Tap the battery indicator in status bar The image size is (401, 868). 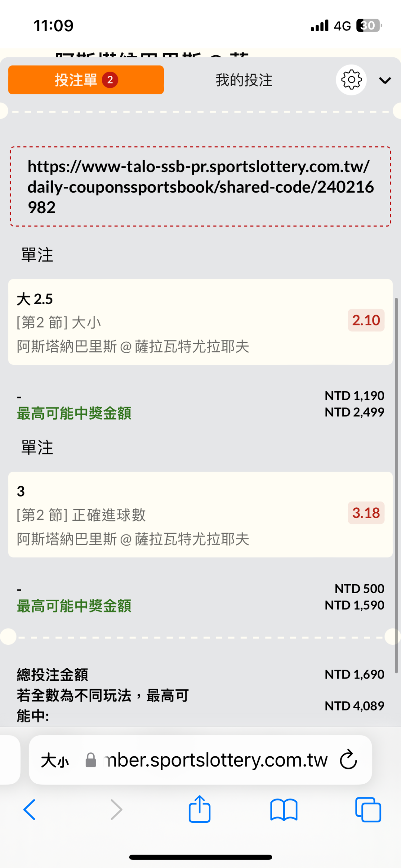369,26
